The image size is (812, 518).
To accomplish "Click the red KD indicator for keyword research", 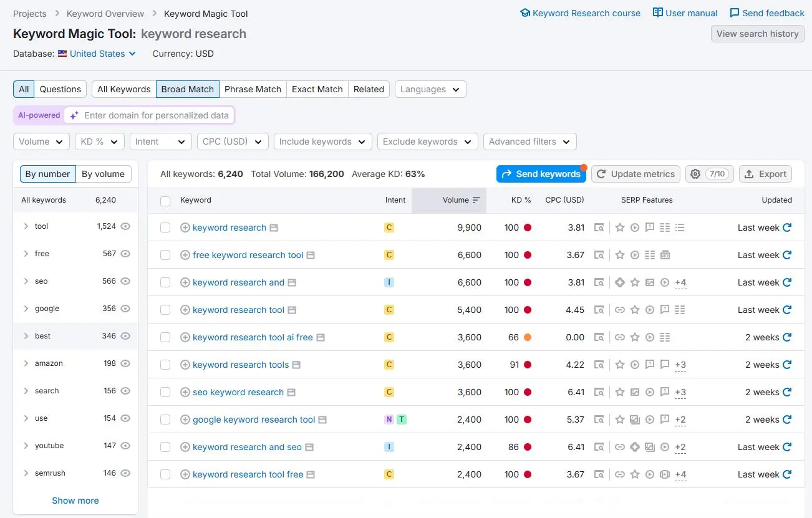I will [528, 228].
